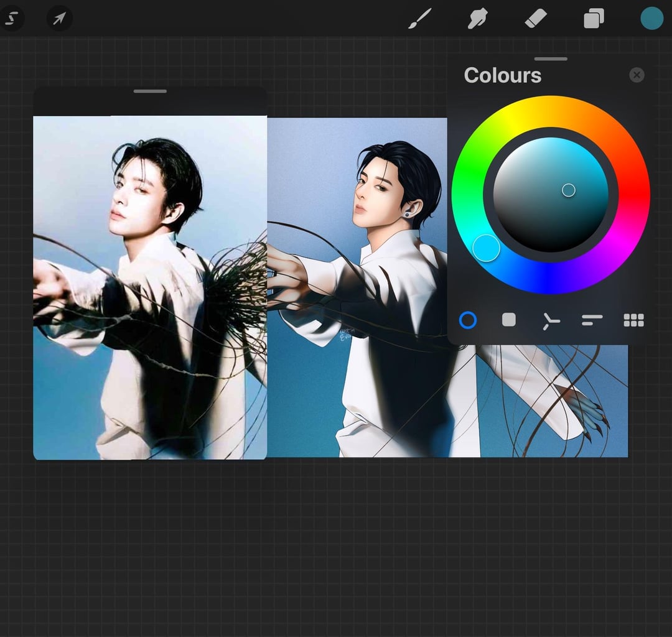The width and height of the screenshot is (672, 637).
Task: Click the saturation disc reticle
Action: [568, 190]
